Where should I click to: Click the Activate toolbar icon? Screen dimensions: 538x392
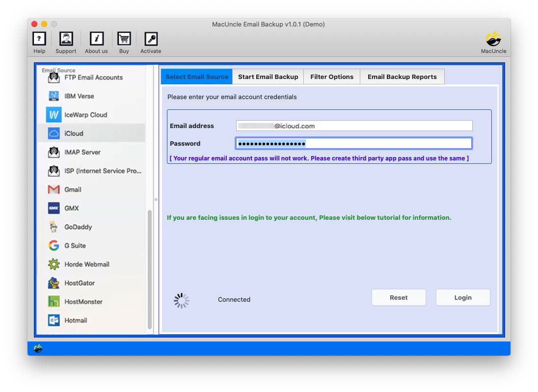coord(151,42)
